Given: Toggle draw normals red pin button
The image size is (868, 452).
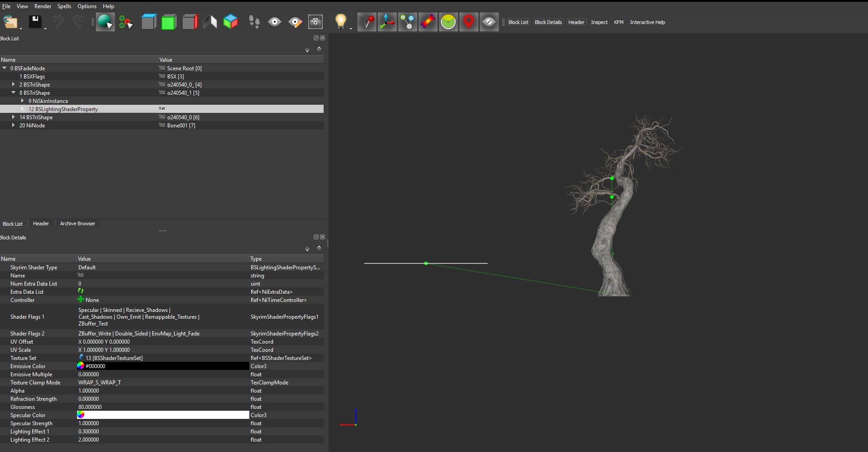Looking at the screenshot, I should pos(367,22).
